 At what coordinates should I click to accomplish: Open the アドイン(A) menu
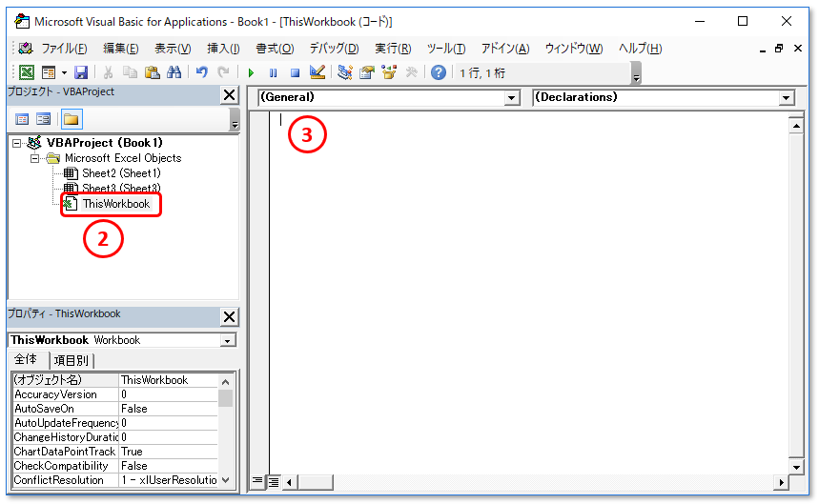tap(505, 49)
